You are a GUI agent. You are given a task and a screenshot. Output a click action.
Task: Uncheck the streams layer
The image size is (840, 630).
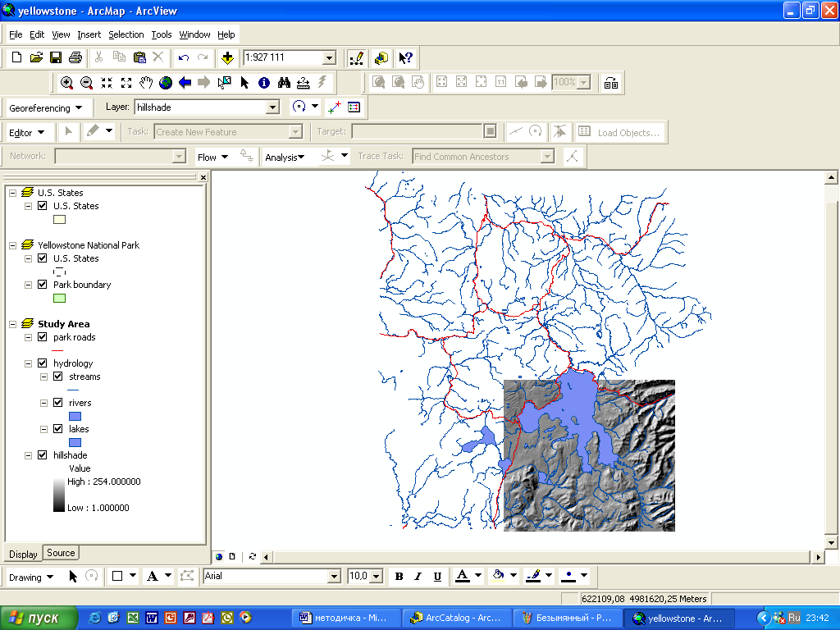(x=58, y=377)
